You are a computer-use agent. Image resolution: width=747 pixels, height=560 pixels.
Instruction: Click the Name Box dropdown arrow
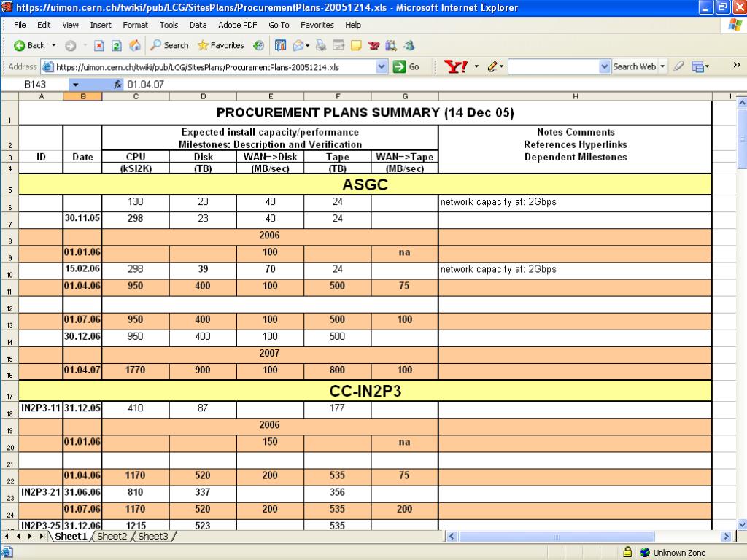[75, 85]
